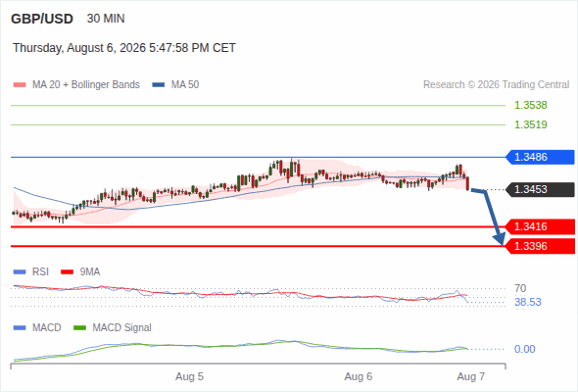Click the MACD legend label
The width and height of the screenshot is (578, 392).
(x=47, y=327)
